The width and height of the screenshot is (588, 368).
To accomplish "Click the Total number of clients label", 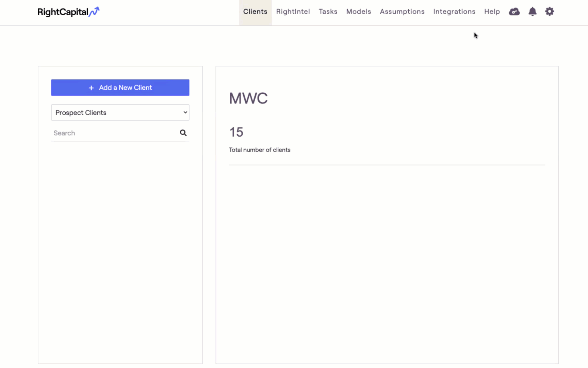I will (260, 150).
